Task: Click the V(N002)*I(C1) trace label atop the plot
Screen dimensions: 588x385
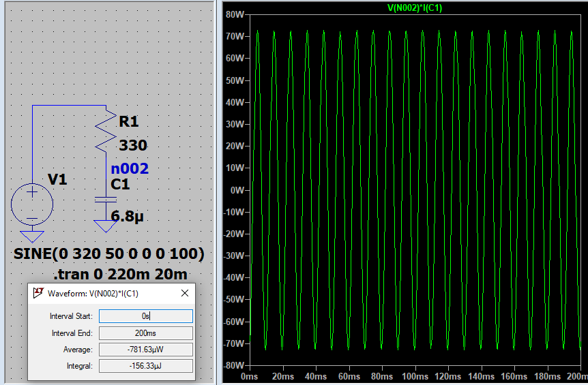Action: coord(415,8)
